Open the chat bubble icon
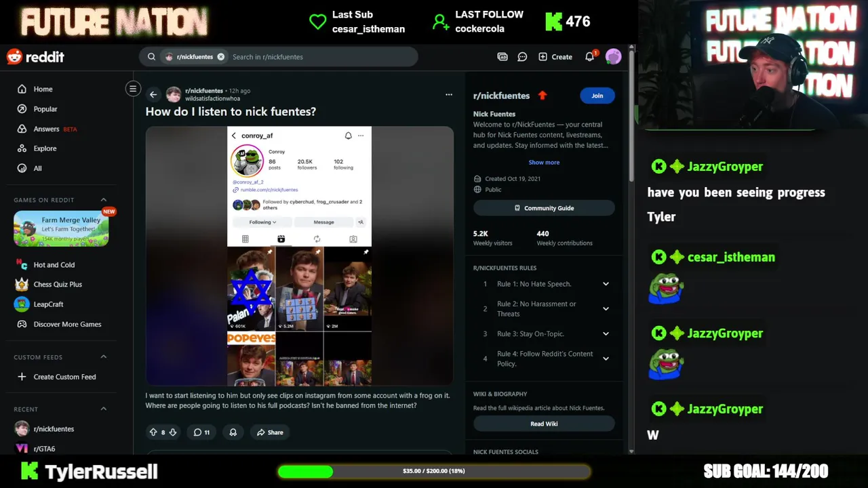The height and width of the screenshot is (488, 868). pyautogui.click(x=522, y=57)
